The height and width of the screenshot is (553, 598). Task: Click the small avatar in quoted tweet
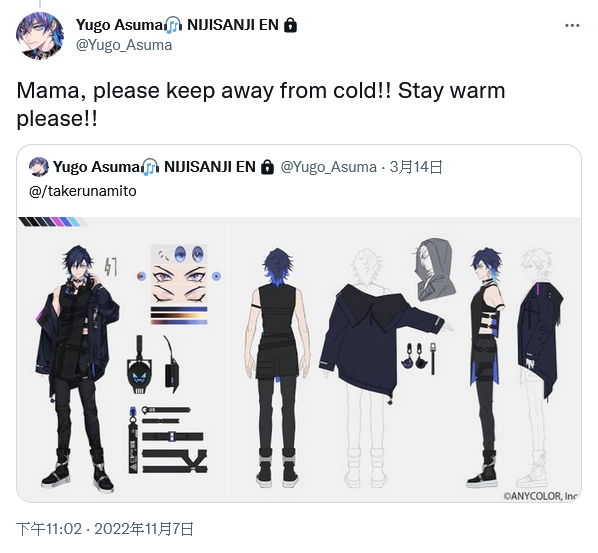[39, 167]
